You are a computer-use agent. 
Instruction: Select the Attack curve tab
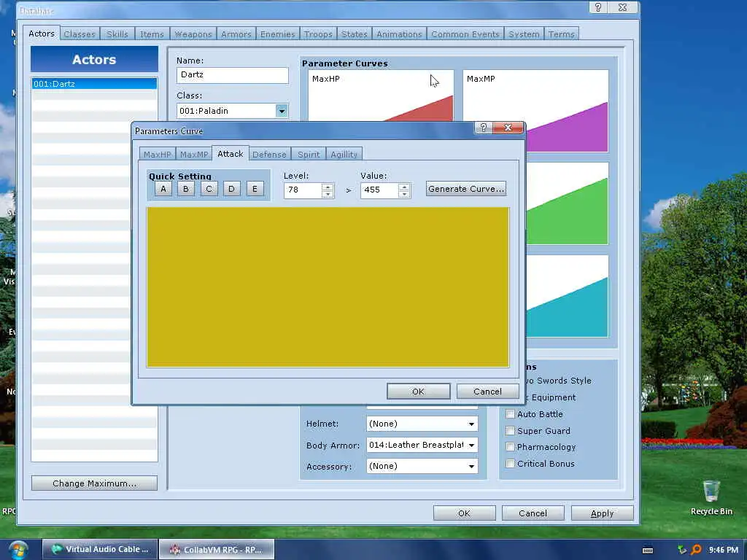[x=230, y=153]
